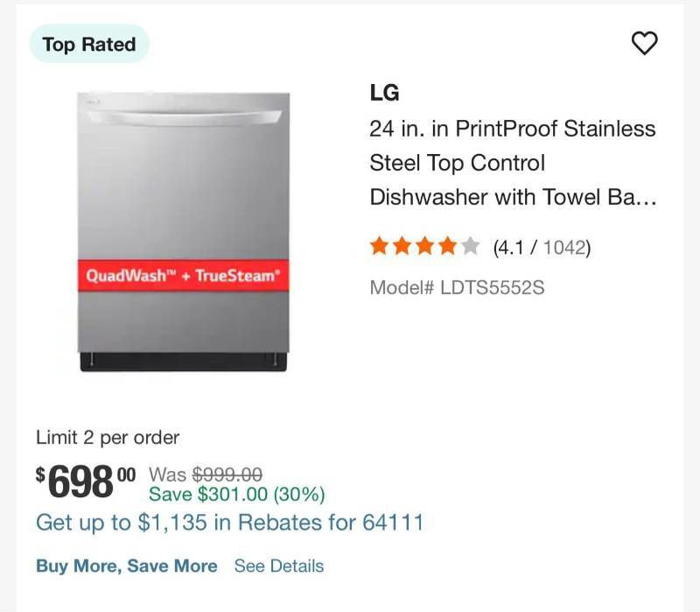The height and width of the screenshot is (612, 700).
Task: Click the QuadWash + TrueSteam red banner
Action: (183, 276)
